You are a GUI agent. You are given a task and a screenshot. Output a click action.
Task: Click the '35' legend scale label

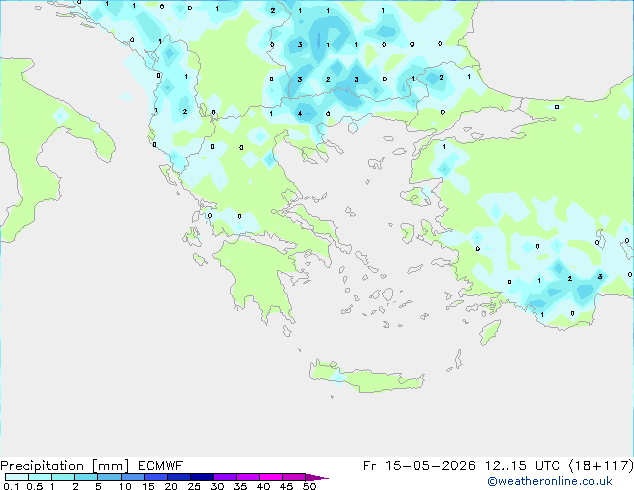click(x=240, y=486)
